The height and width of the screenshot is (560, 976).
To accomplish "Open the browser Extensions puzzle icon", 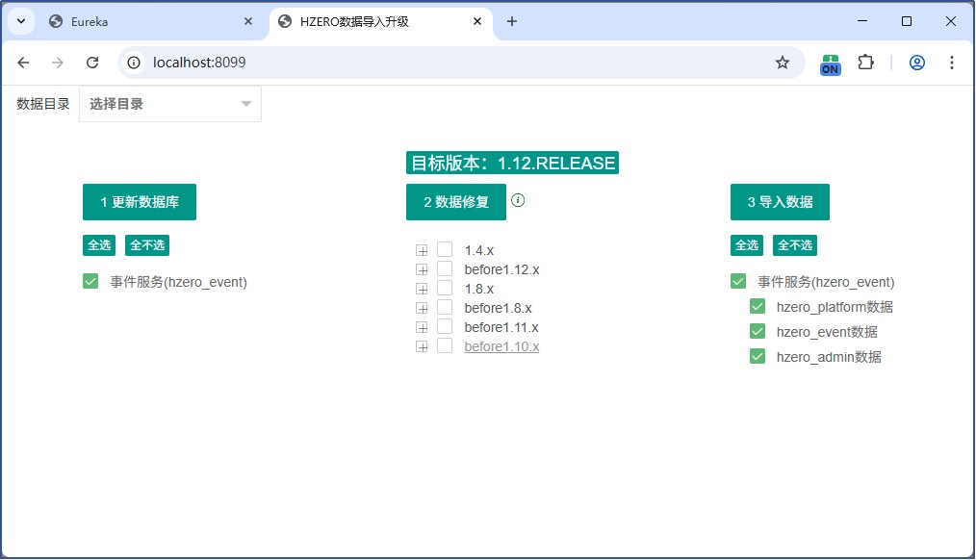I will [x=865, y=63].
